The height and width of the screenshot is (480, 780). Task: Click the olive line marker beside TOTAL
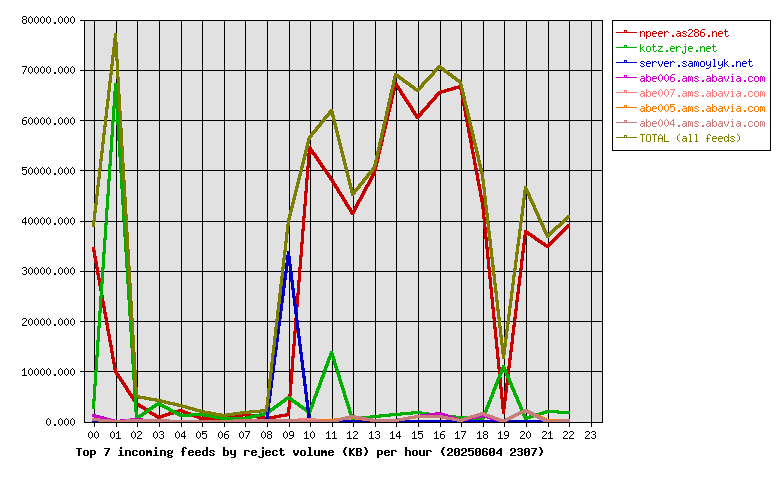626,137
